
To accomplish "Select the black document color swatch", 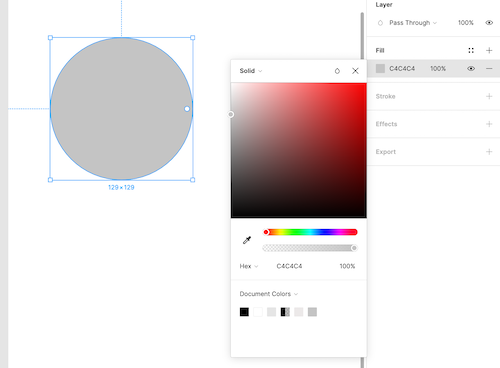I will (x=244, y=312).
